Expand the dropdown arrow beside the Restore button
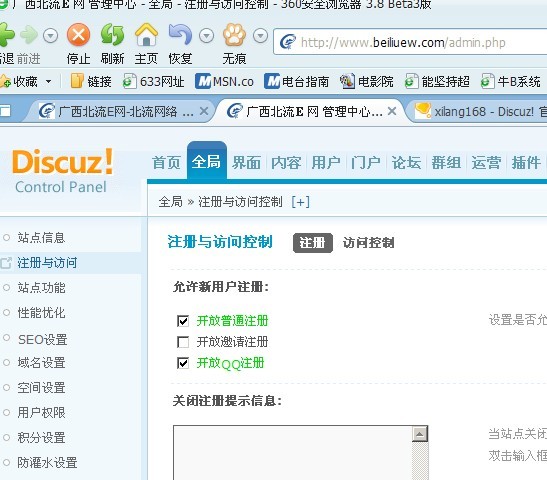Screen dimensions: 547x480 coord(207,36)
